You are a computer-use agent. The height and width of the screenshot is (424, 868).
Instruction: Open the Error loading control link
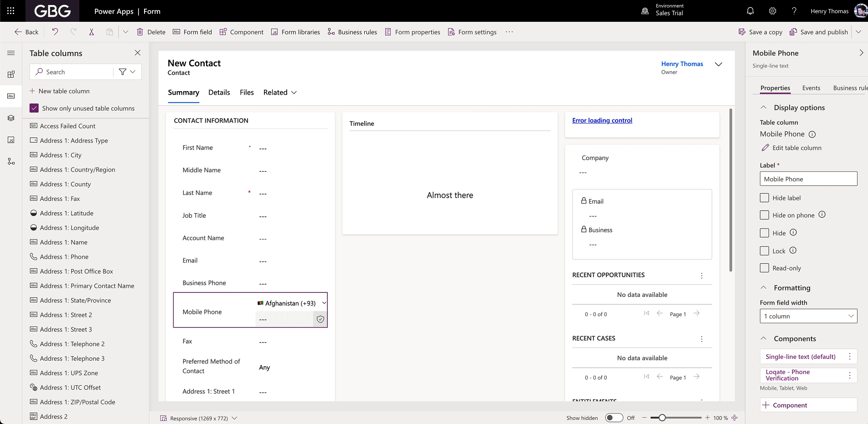(602, 120)
